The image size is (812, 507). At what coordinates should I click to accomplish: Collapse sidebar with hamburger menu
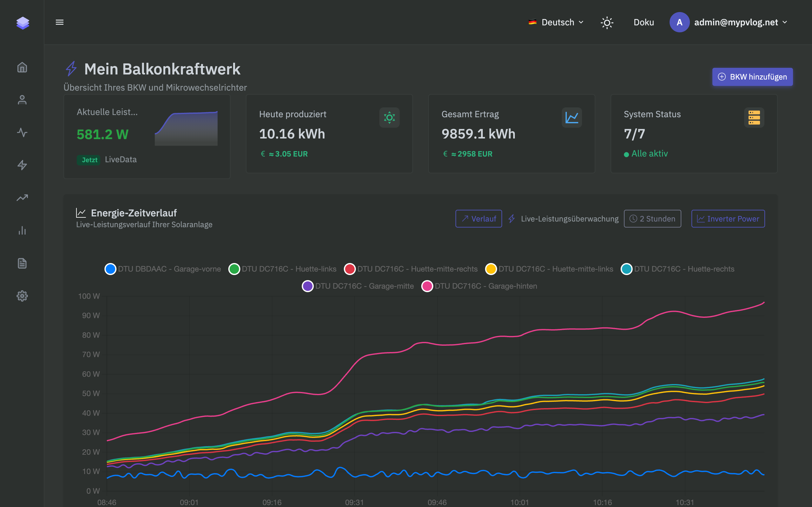(x=60, y=22)
